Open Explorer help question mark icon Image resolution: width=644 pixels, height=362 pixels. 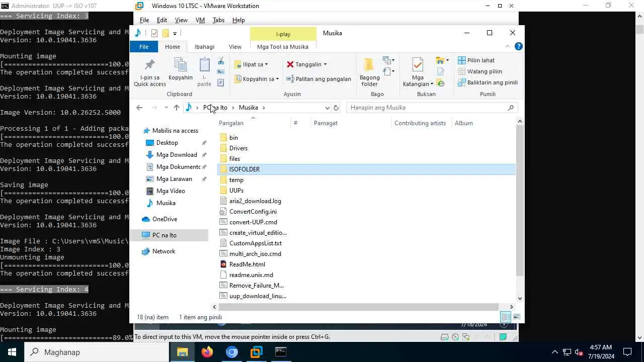pyautogui.click(x=518, y=46)
